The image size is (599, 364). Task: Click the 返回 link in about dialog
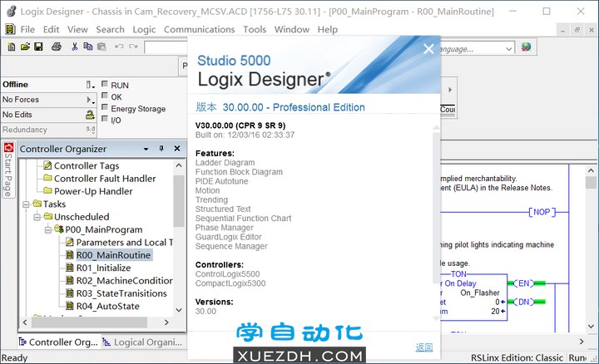pos(424,347)
